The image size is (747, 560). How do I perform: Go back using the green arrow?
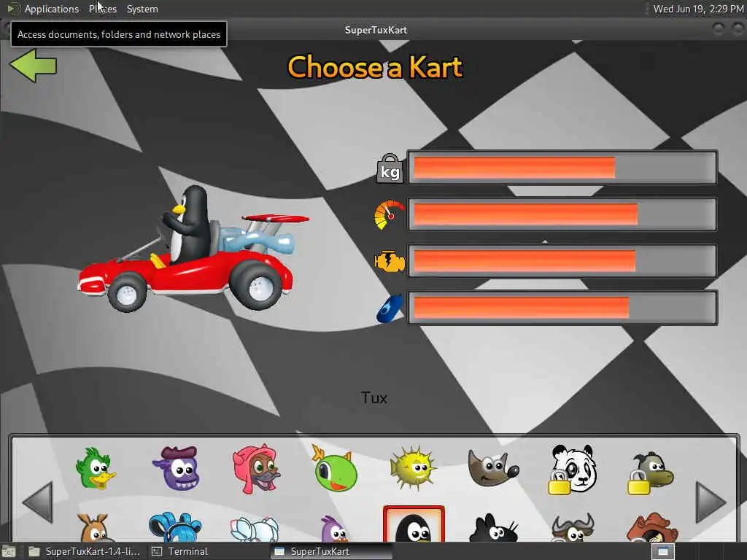33,66
